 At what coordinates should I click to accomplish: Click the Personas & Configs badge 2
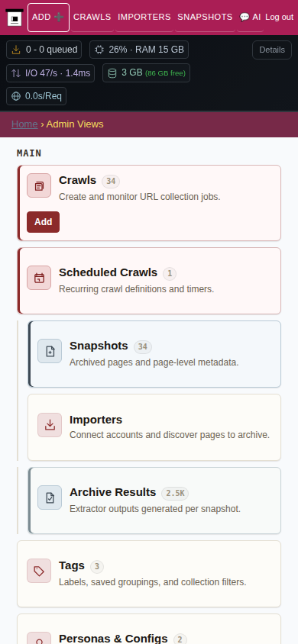pos(180,639)
